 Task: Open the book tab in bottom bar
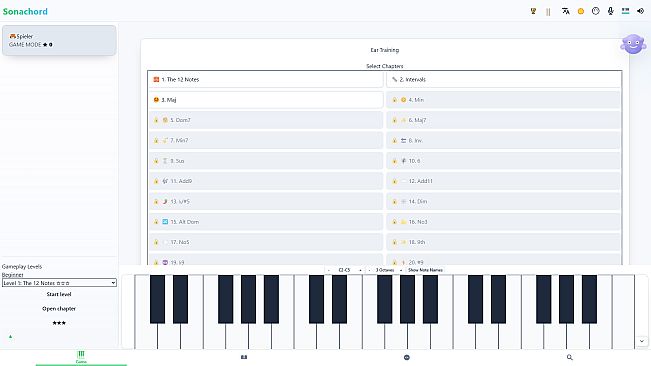(x=244, y=357)
